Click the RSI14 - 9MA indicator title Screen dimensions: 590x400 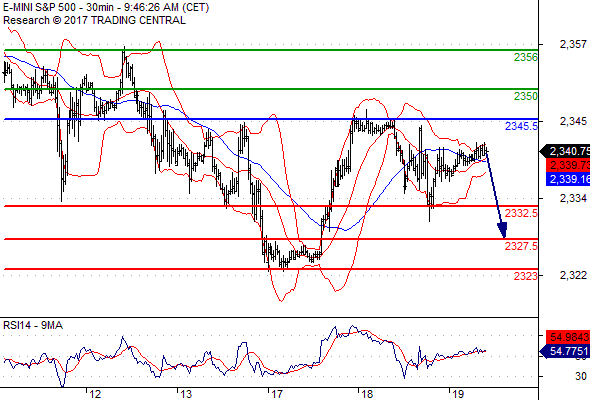point(33,325)
